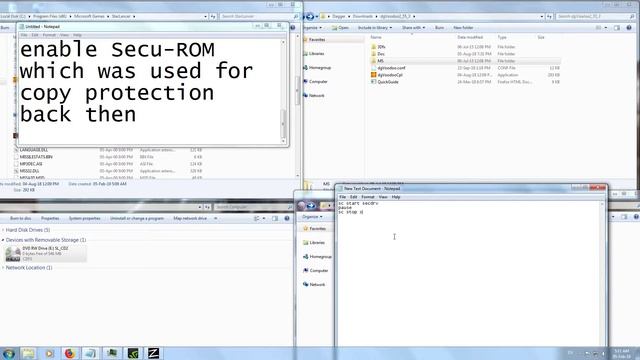
Task: Open Organize dropdown in lower right Explorer
Action: click(312, 217)
